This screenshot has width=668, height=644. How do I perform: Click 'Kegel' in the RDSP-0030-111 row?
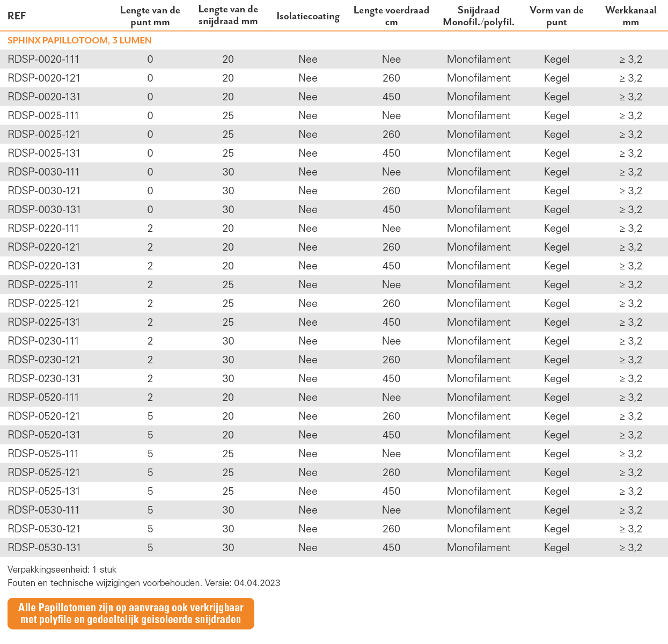tap(556, 172)
